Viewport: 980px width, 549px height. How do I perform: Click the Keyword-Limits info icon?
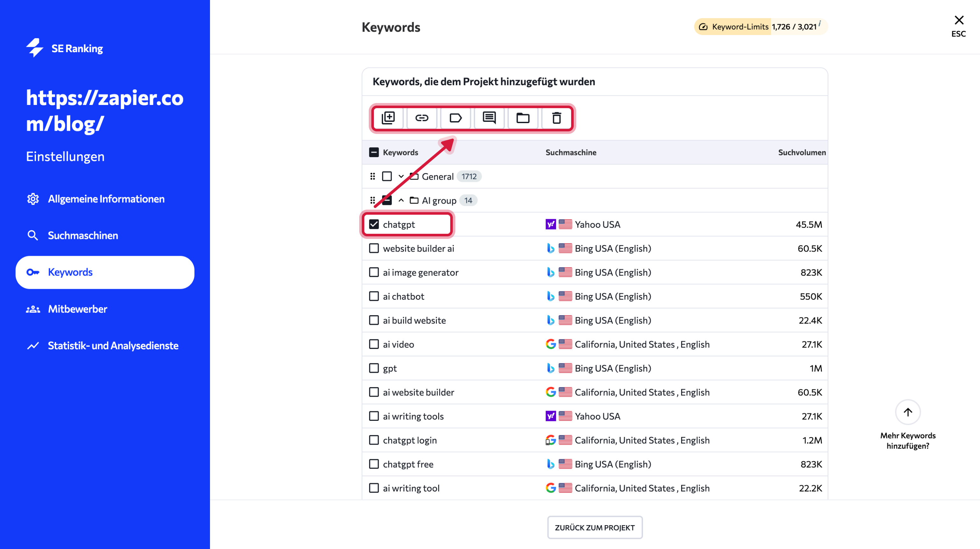[820, 23]
